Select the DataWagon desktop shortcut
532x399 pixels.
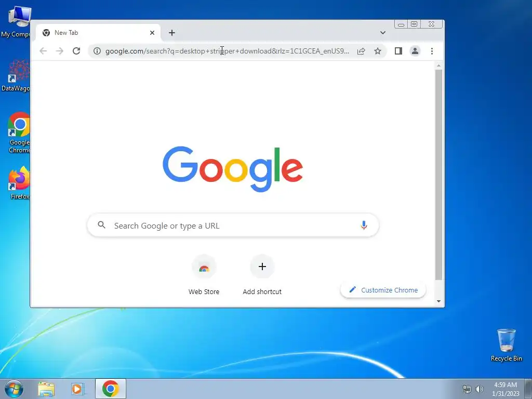[16, 75]
